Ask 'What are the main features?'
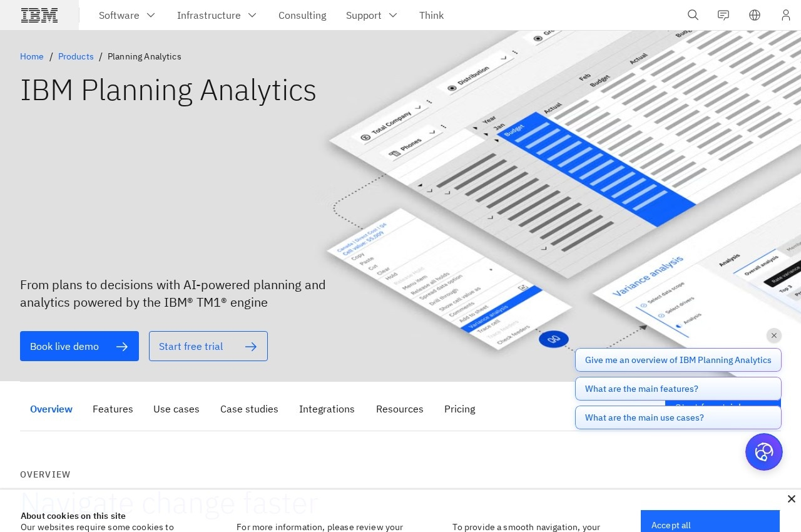The image size is (801, 532). (x=678, y=389)
